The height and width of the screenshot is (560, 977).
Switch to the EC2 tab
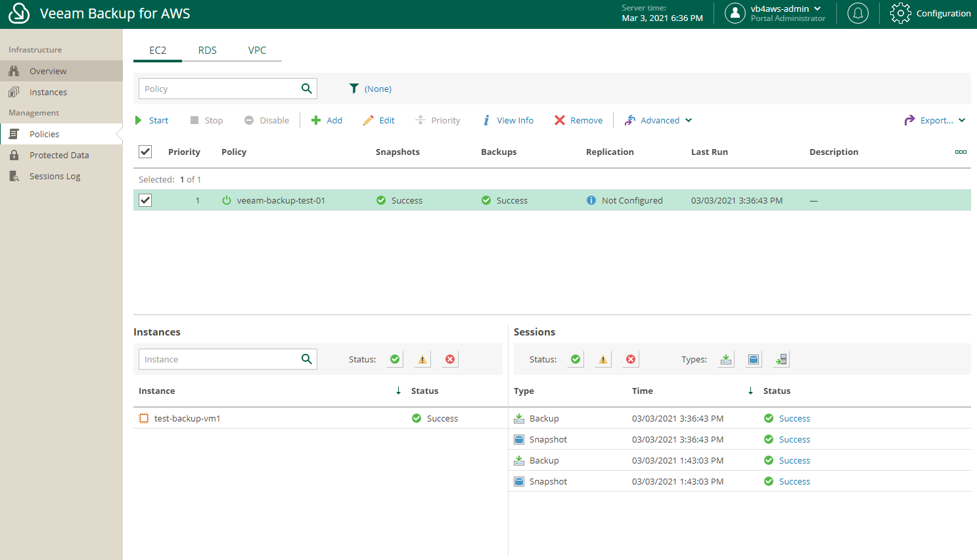tap(158, 51)
